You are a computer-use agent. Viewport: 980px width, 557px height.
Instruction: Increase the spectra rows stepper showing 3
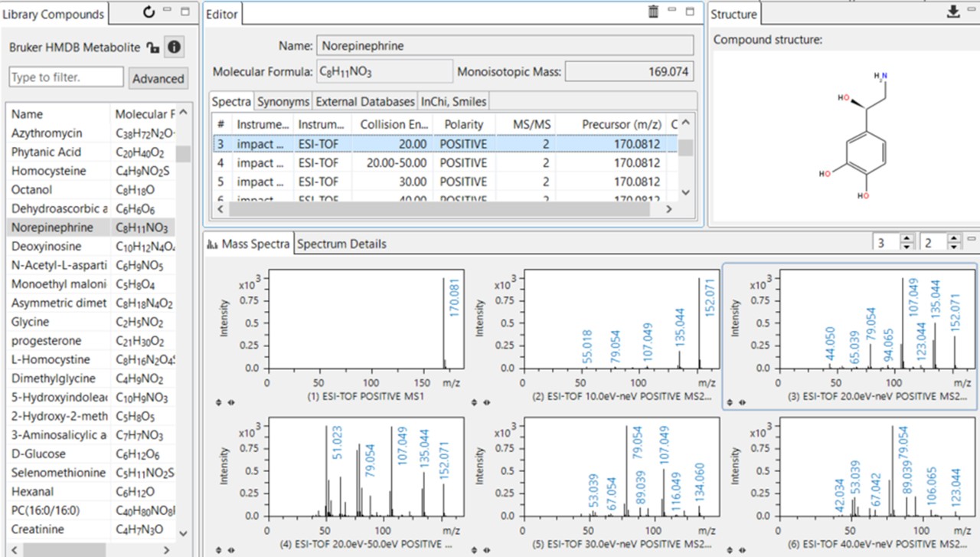pos(908,239)
